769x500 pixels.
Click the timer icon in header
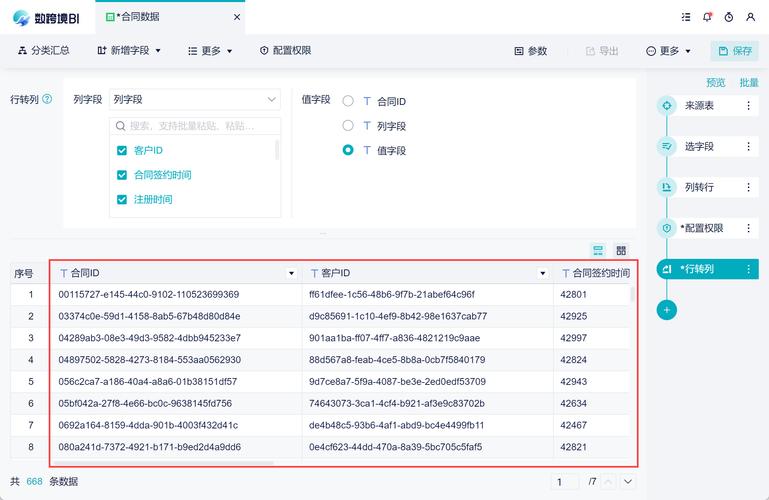pyautogui.click(x=729, y=17)
